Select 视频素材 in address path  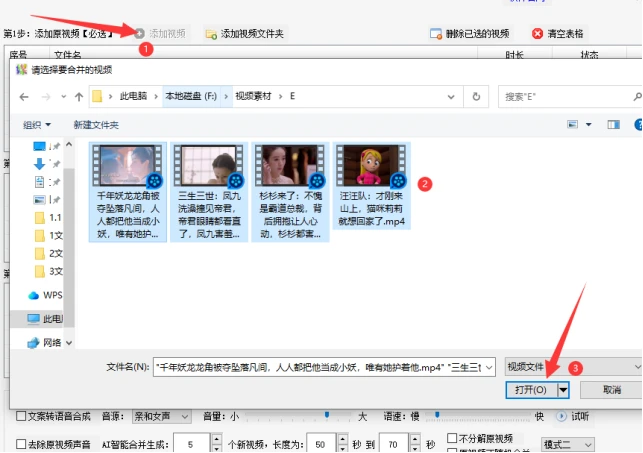pos(253,96)
